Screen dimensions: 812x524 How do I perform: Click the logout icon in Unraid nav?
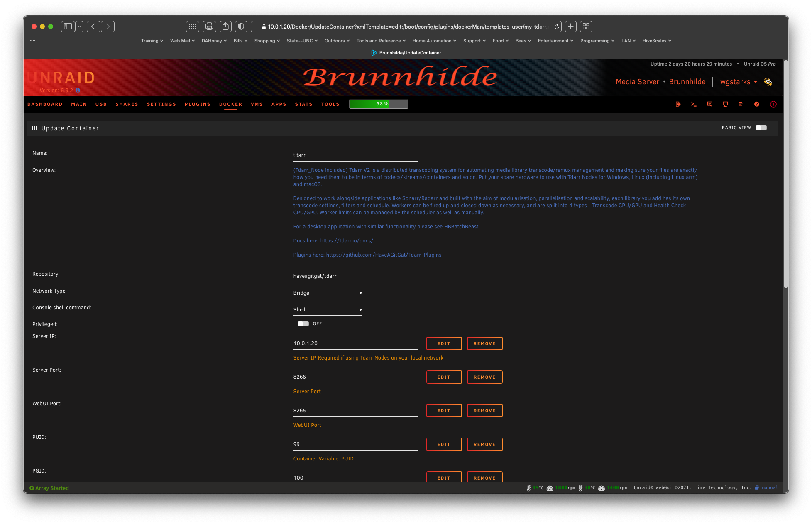(x=678, y=104)
